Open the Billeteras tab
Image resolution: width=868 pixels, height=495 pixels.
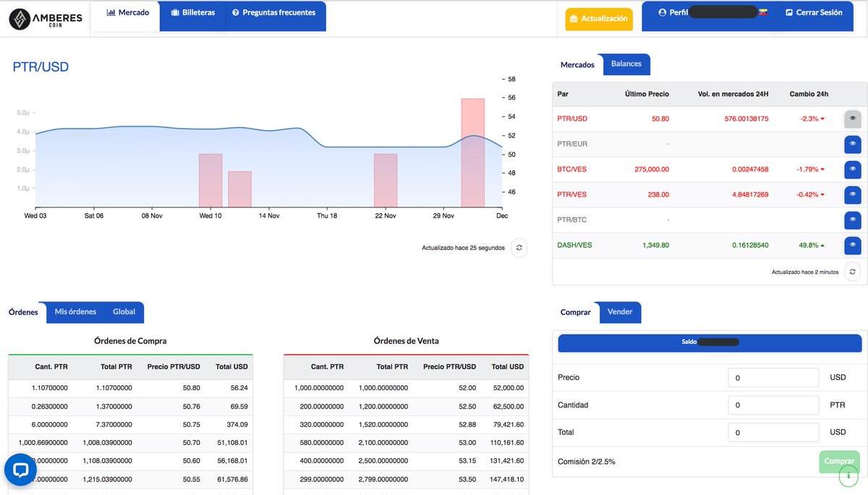[x=193, y=13]
